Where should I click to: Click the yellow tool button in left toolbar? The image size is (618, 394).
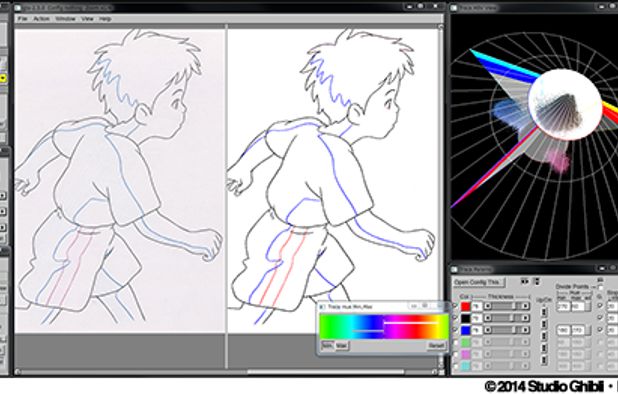tap(3, 78)
